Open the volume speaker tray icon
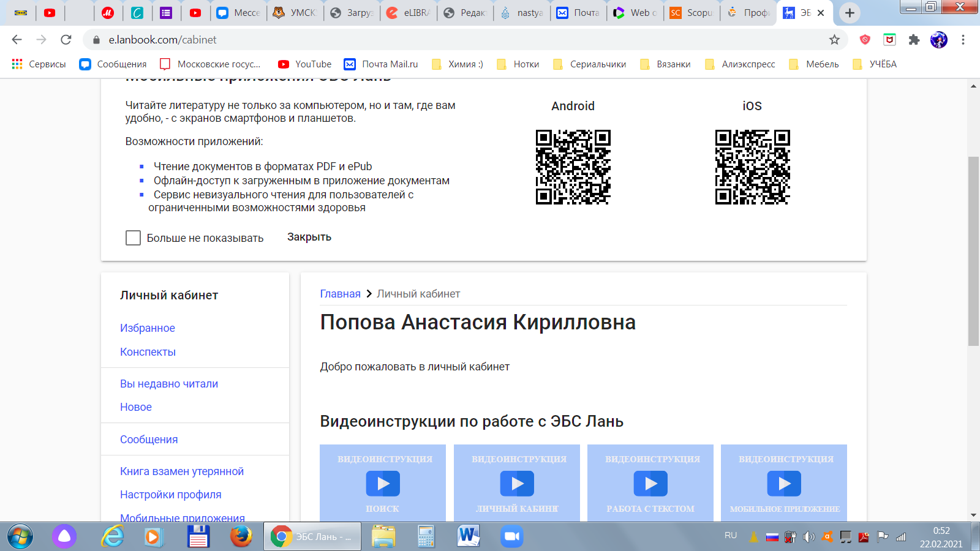Screen dimensions: 980x551 tap(809, 537)
